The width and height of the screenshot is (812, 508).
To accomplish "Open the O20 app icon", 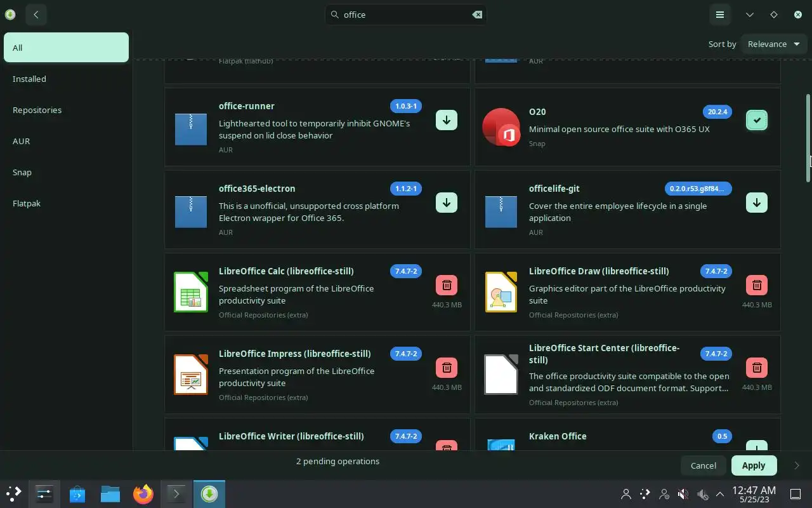I will point(501,127).
